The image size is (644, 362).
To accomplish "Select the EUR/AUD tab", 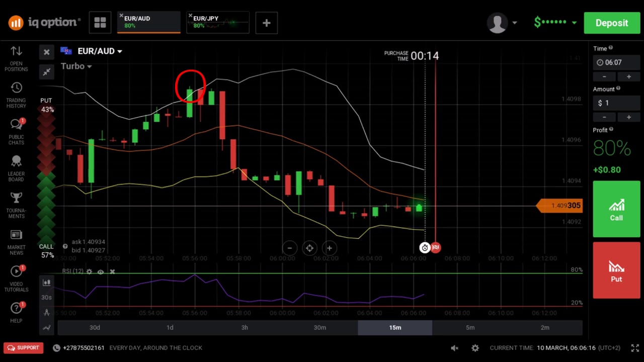I will coord(149,23).
